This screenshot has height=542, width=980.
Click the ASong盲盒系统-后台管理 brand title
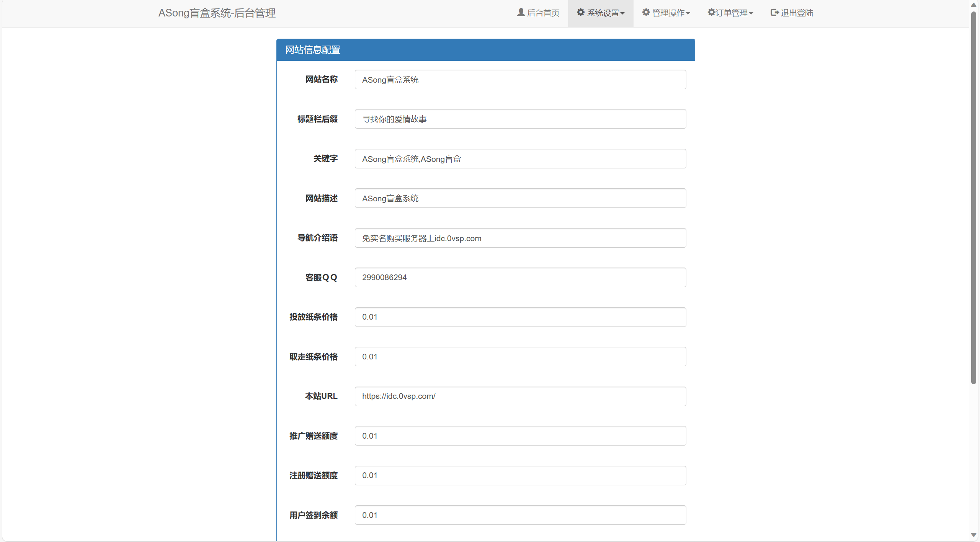217,13
